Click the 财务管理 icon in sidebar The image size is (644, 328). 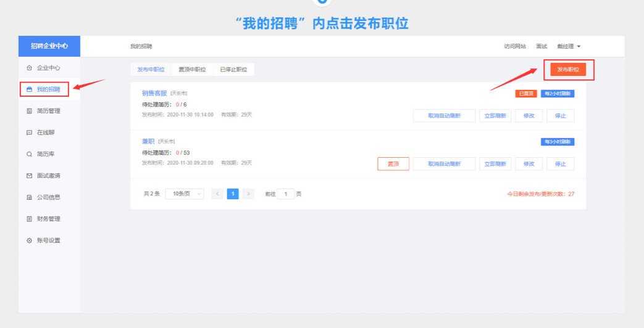tap(29, 219)
